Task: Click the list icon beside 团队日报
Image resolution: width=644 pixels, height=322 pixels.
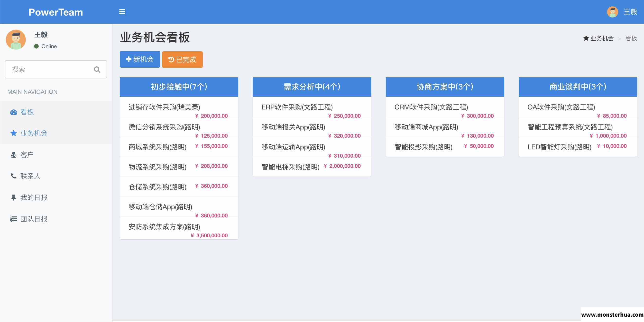Action: tap(13, 219)
